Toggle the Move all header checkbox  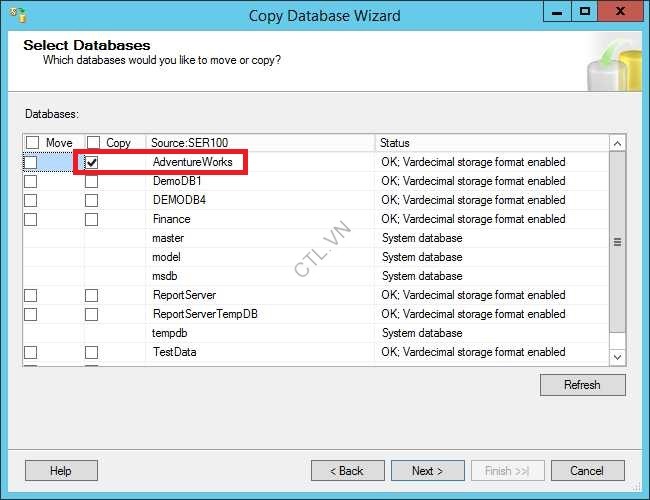(x=33, y=143)
